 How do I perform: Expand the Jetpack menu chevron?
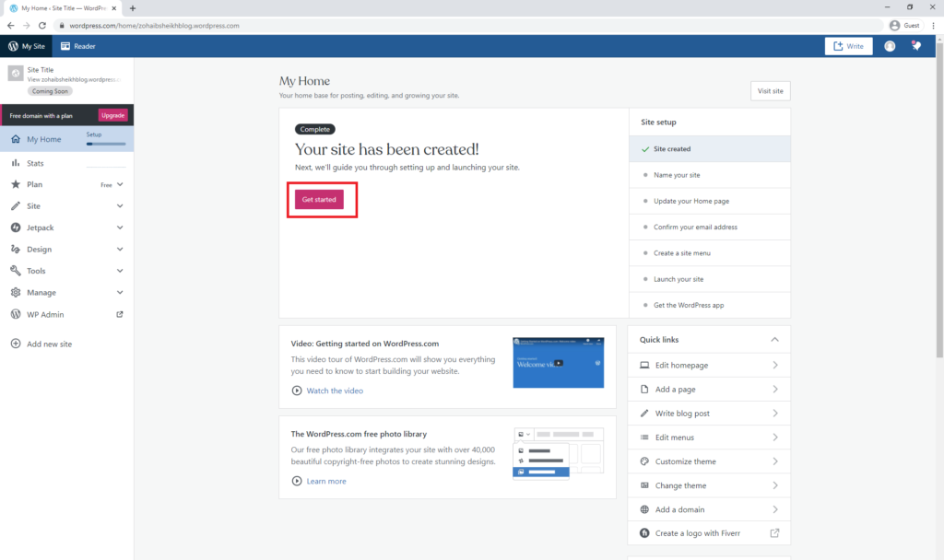[120, 228]
